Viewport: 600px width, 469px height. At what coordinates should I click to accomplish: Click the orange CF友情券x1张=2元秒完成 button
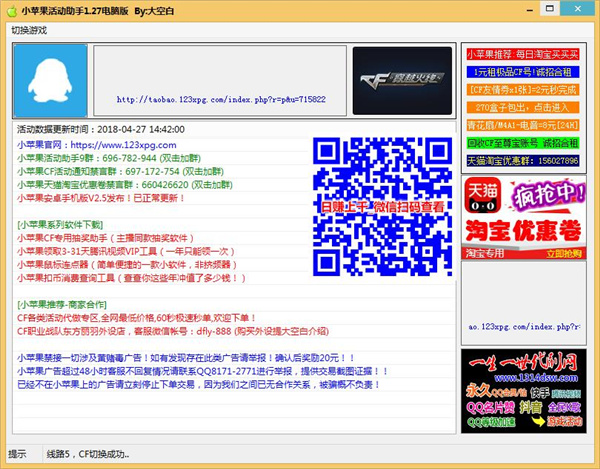pos(523,90)
